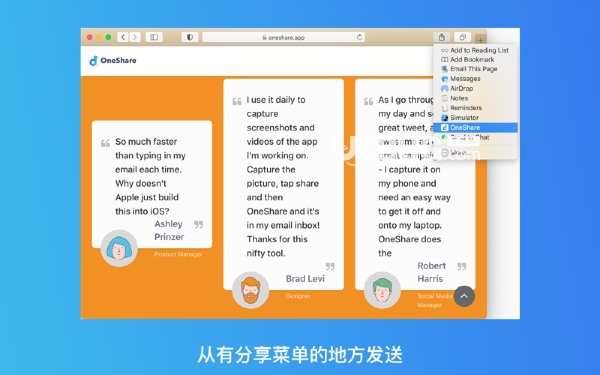This screenshot has width=600, height=375.
Task: Click the Chinese caption below the window
Action: pos(300,354)
